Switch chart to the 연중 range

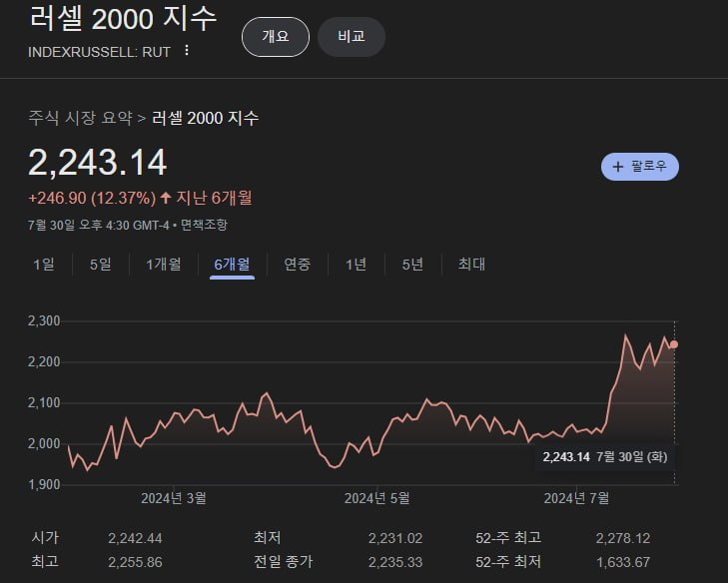(298, 265)
